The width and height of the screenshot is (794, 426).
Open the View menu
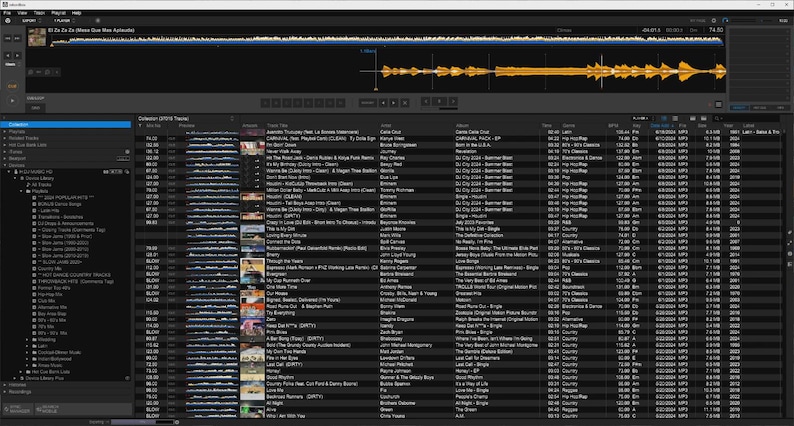(22, 13)
